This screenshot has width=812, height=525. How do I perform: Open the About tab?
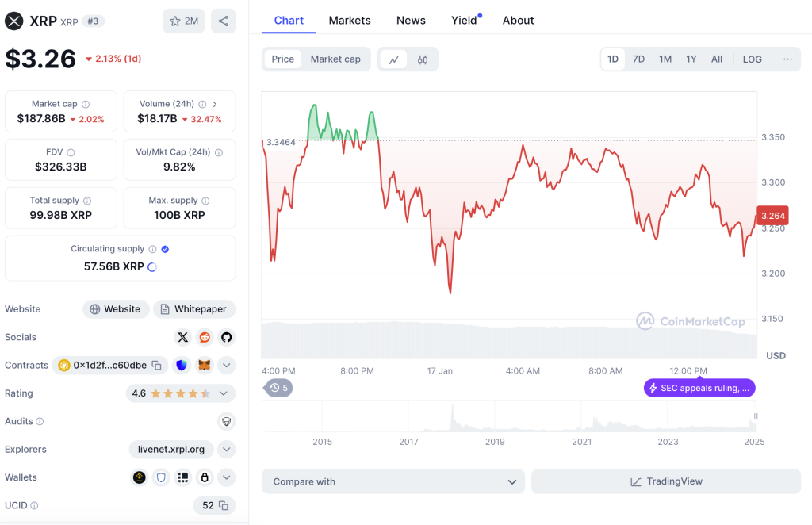pyautogui.click(x=518, y=20)
